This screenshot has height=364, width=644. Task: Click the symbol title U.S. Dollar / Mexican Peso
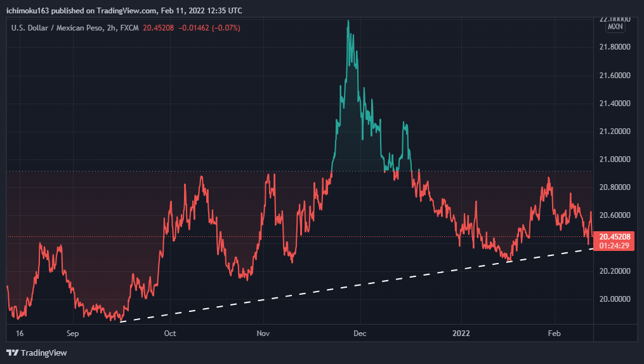click(57, 28)
